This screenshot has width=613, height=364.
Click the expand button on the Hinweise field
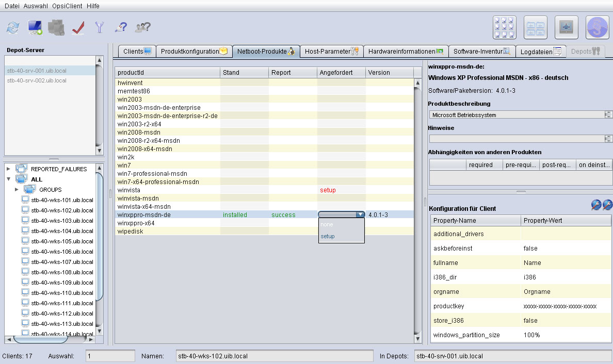coord(608,139)
